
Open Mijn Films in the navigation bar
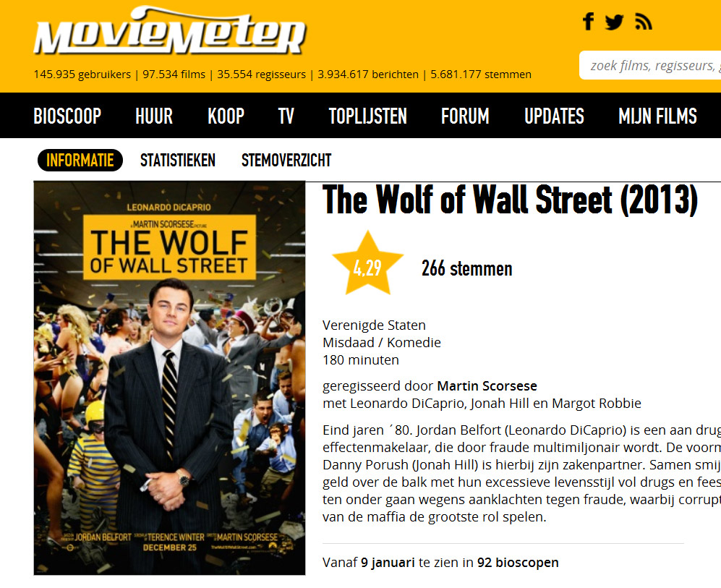click(657, 116)
